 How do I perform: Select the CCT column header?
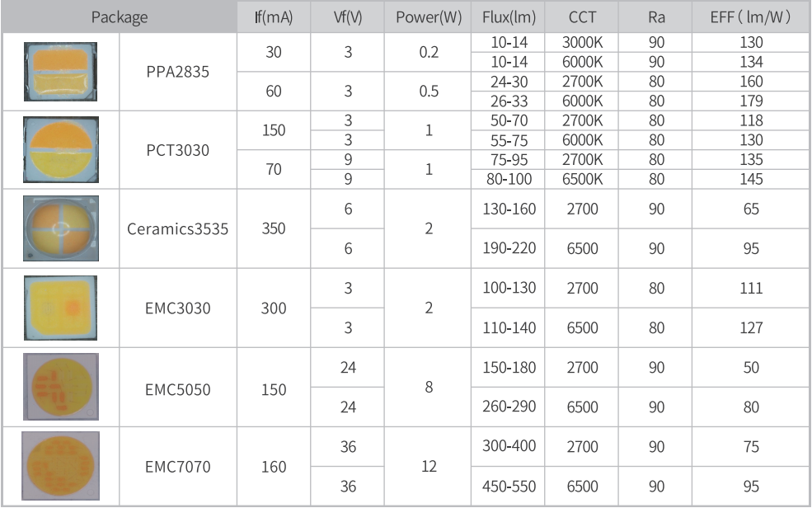tap(582, 16)
